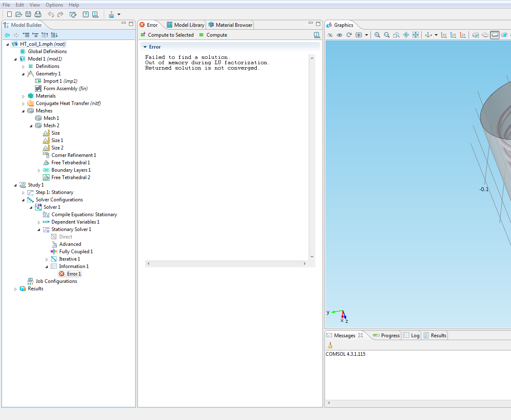Click the Save model icon
The width and height of the screenshot is (511, 420).
click(x=28, y=14)
